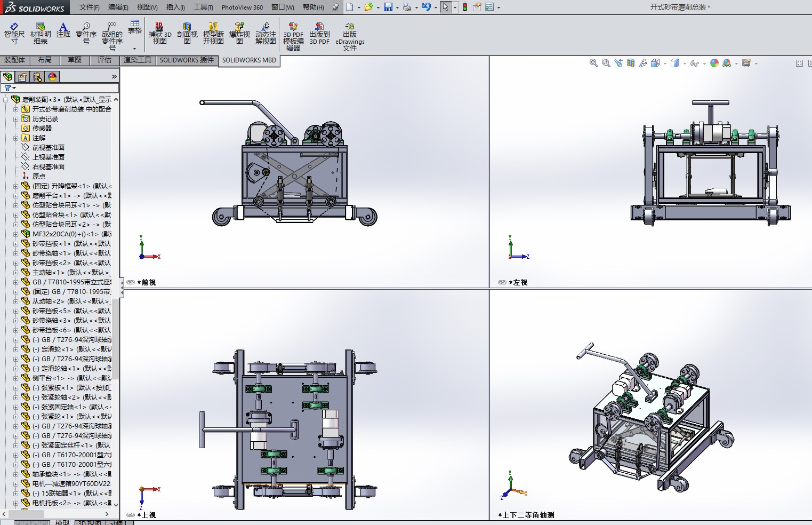Open the Edit Appearance color ball

(714, 63)
